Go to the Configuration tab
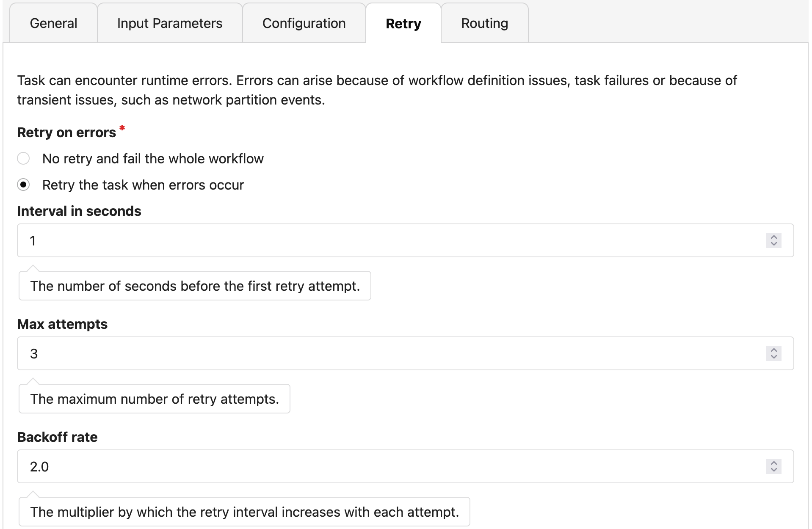Viewport: 812px width, 529px height. 304,23
